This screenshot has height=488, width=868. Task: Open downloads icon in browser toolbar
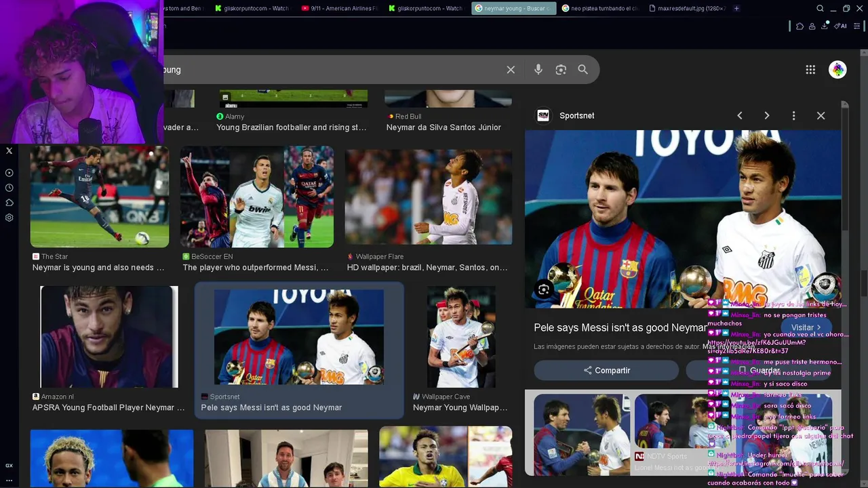click(826, 26)
